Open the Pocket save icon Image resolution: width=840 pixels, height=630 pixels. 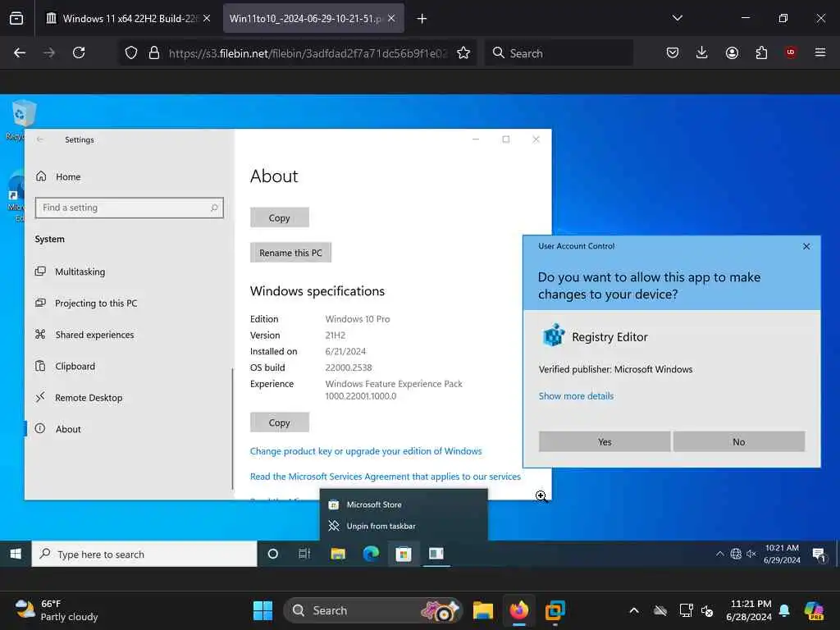[x=673, y=52]
